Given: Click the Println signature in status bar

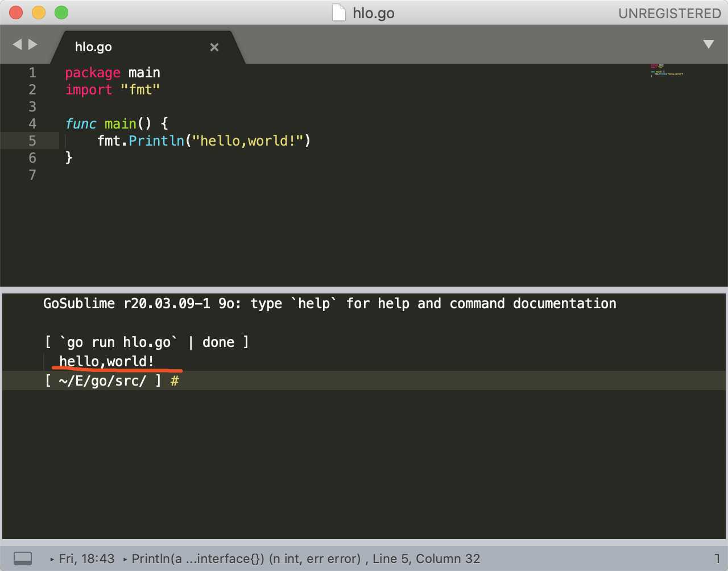Looking at the screenshot, I should [246, 558].
